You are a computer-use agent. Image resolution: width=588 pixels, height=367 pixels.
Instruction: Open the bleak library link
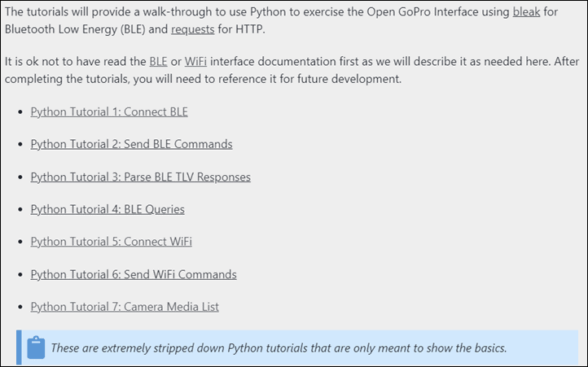pos(526,12)
